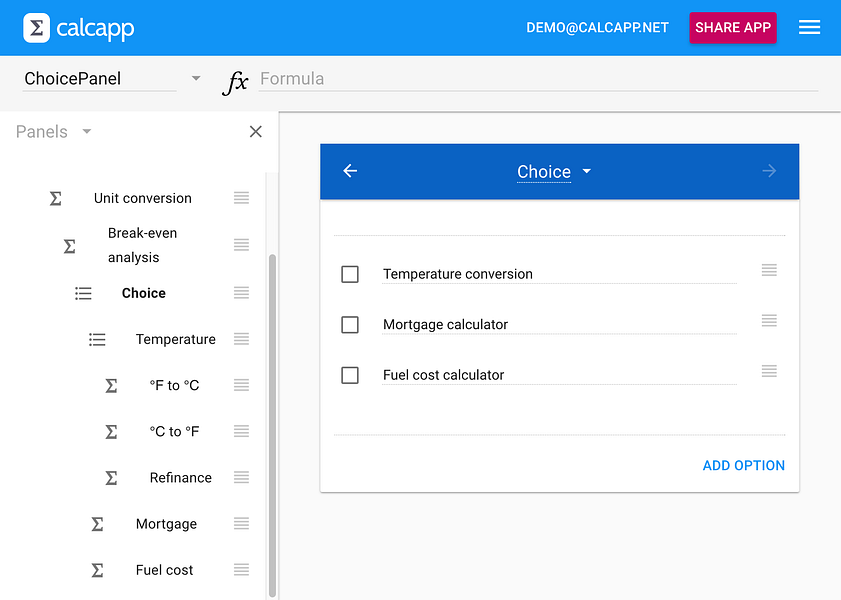Click list icon next to Choice panel
This screenshot has width=841, height=600.
[83, 293]
